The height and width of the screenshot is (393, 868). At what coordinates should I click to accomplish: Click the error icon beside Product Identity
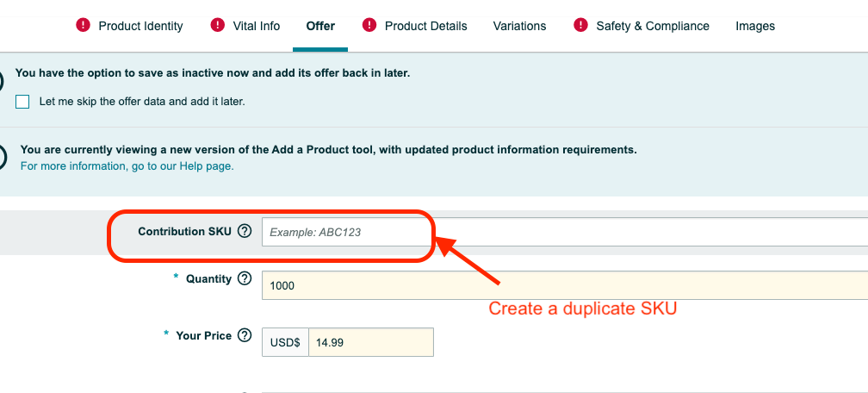[x=84, y=26]
